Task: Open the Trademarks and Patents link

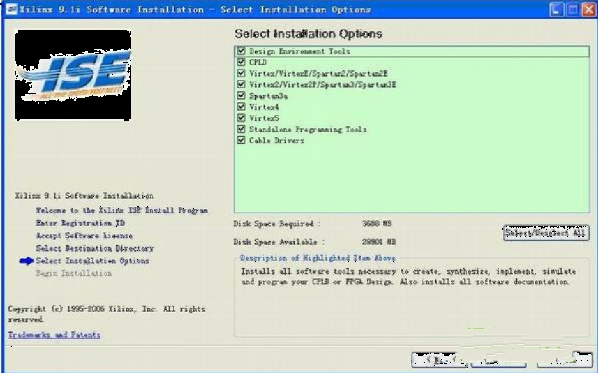Action: (54, 335)
